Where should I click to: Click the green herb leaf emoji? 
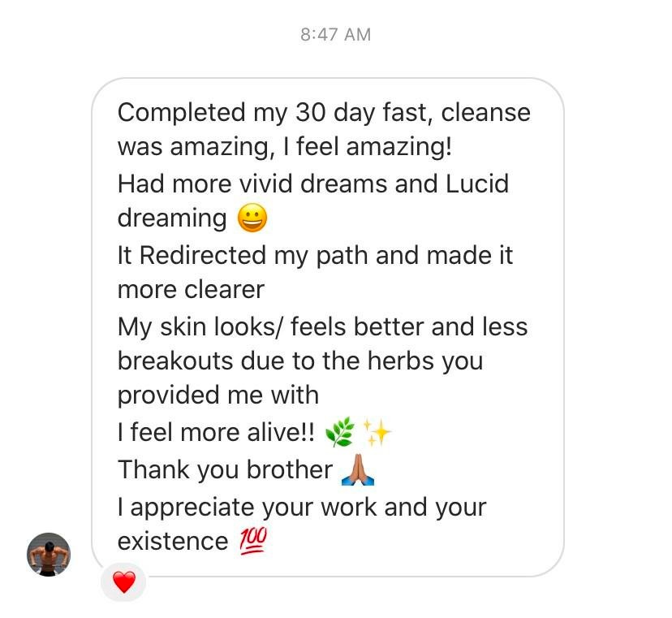pos(340,432)
